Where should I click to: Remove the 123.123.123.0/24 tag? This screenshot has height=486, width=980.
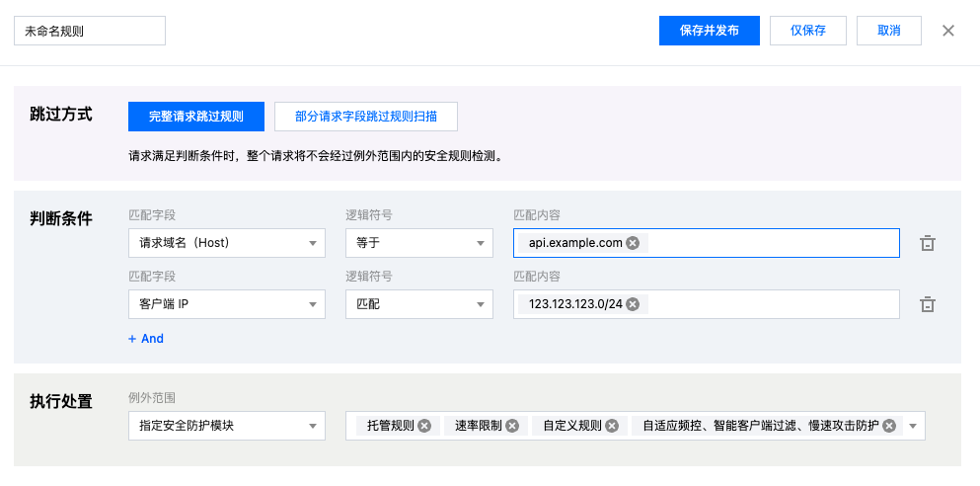coord(633,304)
